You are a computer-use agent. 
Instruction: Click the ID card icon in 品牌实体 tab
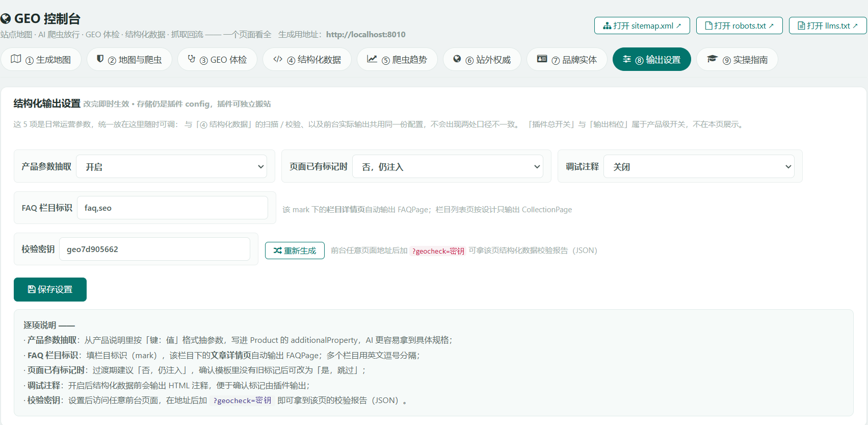click(x=542, y=59)
